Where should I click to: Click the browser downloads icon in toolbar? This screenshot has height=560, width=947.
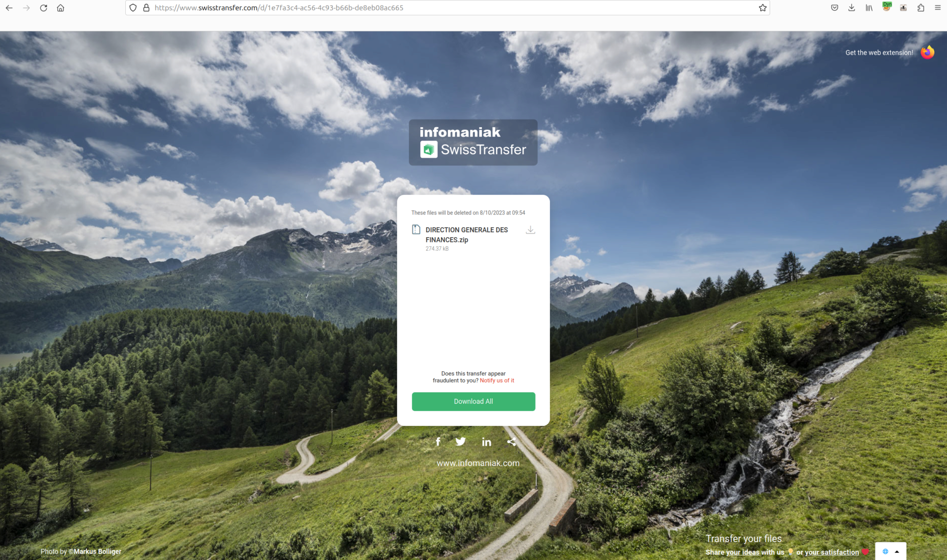(x=852, y=8)
